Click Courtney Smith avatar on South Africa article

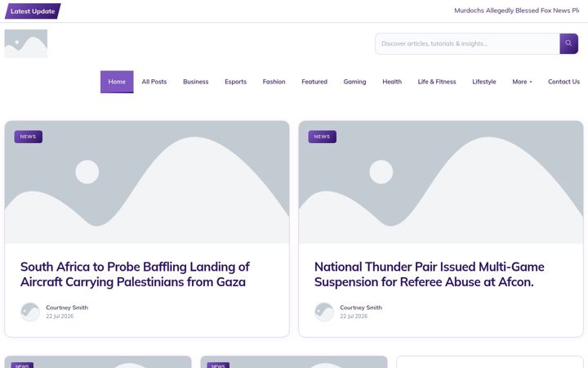click(x=30, y=312)
